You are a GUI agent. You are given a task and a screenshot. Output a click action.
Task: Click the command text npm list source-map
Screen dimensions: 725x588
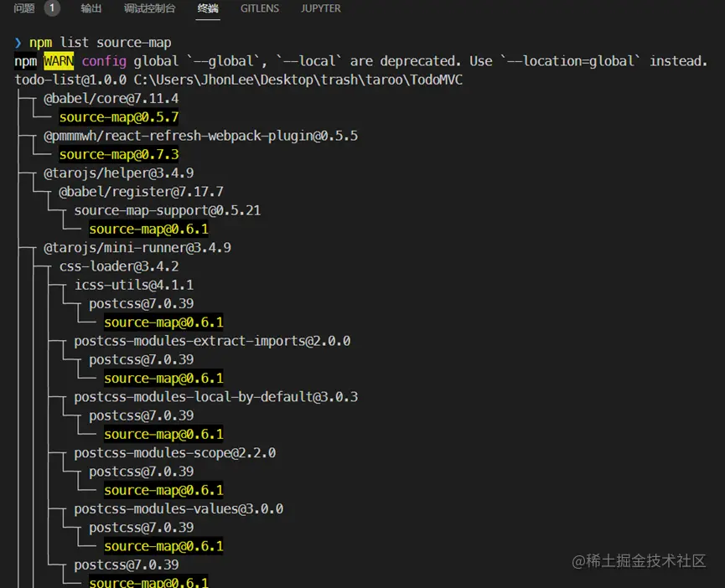pyautogui.click(x=101, y=43)
